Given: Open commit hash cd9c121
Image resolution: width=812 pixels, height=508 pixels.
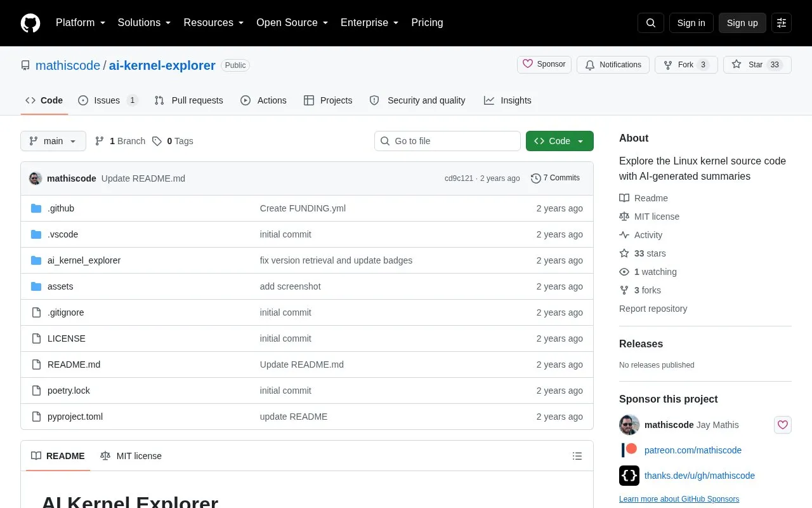Looking at the screenshot, I should point(459,178).
